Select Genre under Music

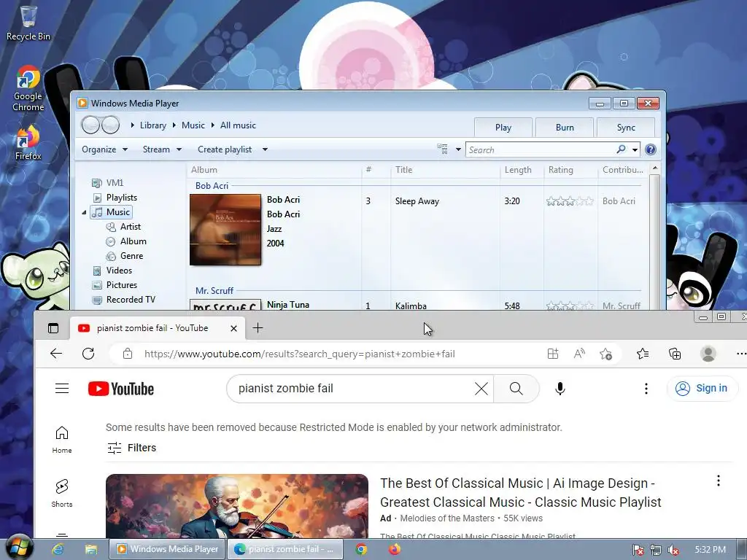pos(125,256)
